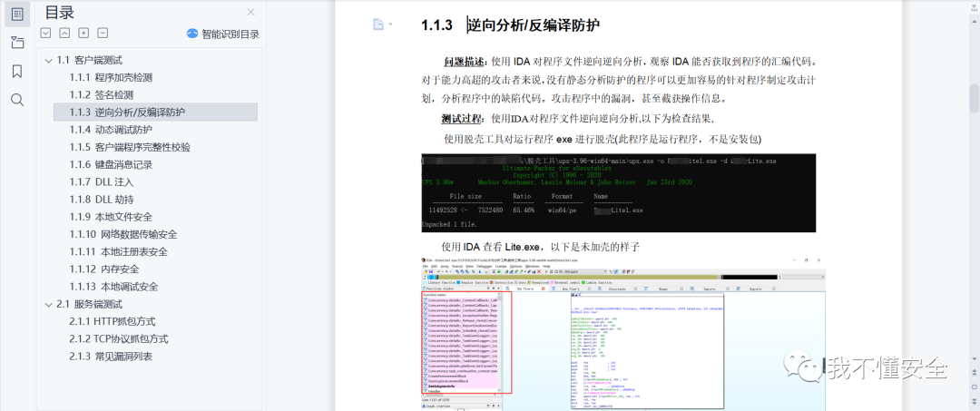The height and width of the screenshot is (411, 980).
Task: Click the minus outline level button
Action: (103, 33)
